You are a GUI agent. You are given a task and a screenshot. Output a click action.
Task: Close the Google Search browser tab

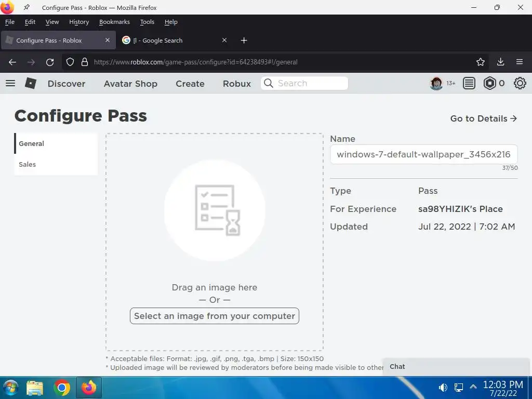[224, 40]
